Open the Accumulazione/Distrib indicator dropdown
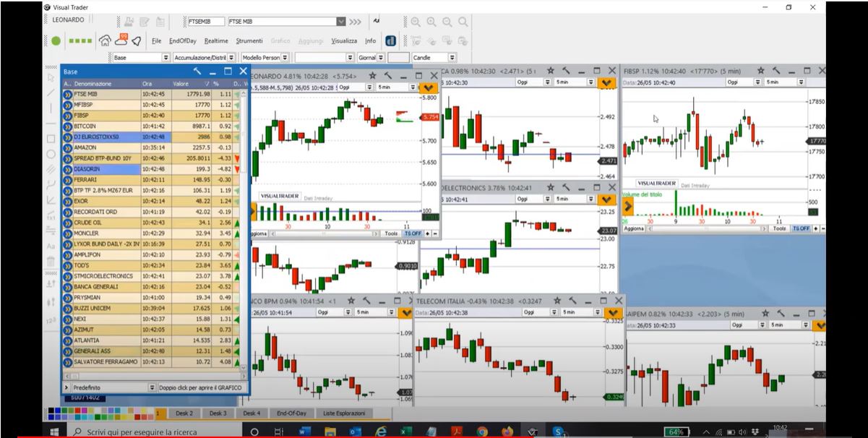The height and width of the screenshot is (438, 868). click(x=232, y=57)
